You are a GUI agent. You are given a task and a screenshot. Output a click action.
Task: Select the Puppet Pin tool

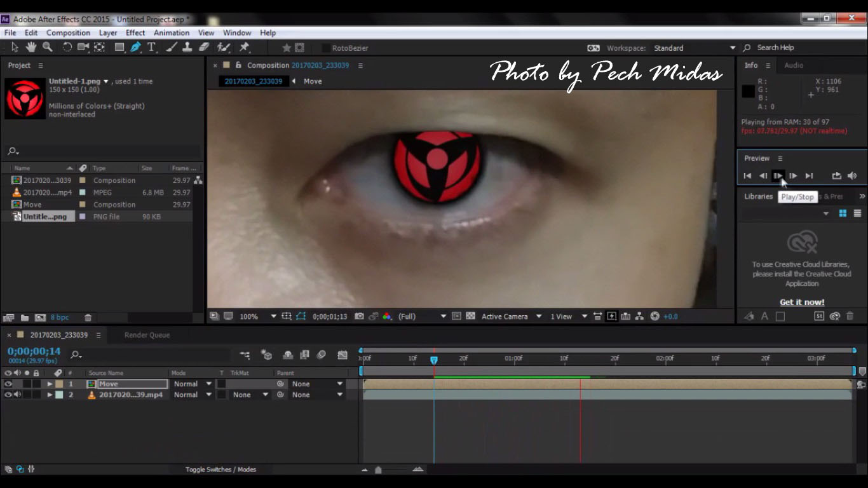pyautogui.click(x=244, y=47)
